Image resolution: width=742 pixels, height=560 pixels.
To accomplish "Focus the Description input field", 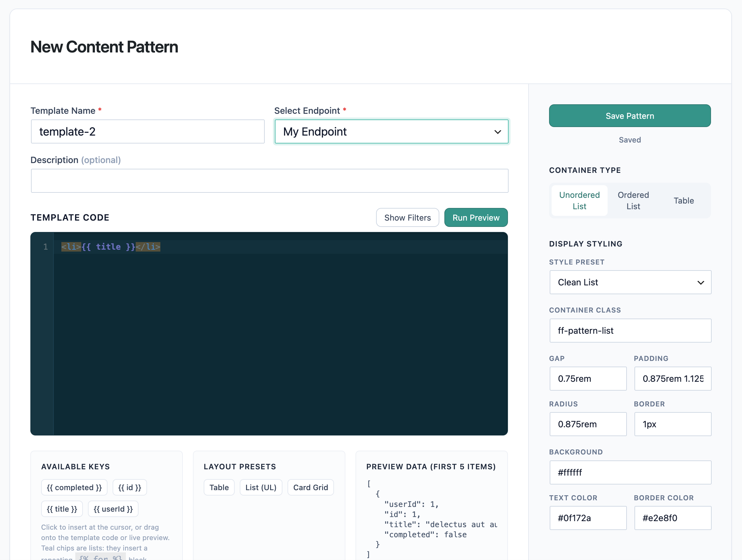I will pos(269,181).
